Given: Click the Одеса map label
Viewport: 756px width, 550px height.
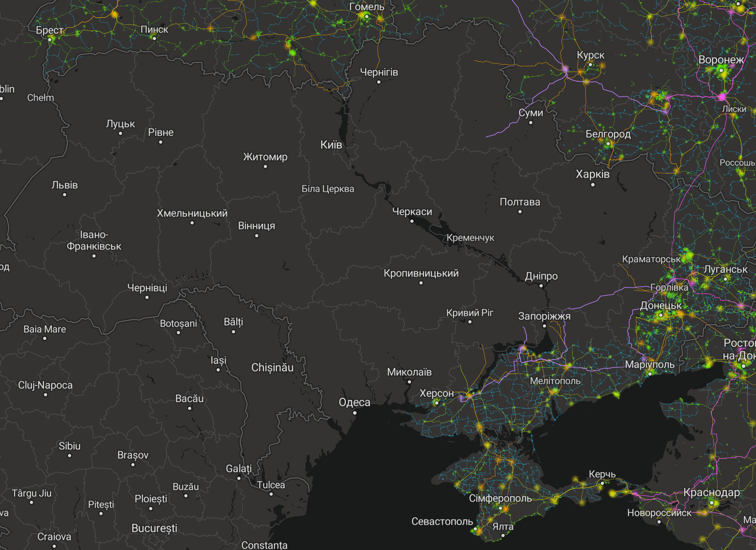Looking at the screenshot, I should pyautogui.click(x=354, y=402).
